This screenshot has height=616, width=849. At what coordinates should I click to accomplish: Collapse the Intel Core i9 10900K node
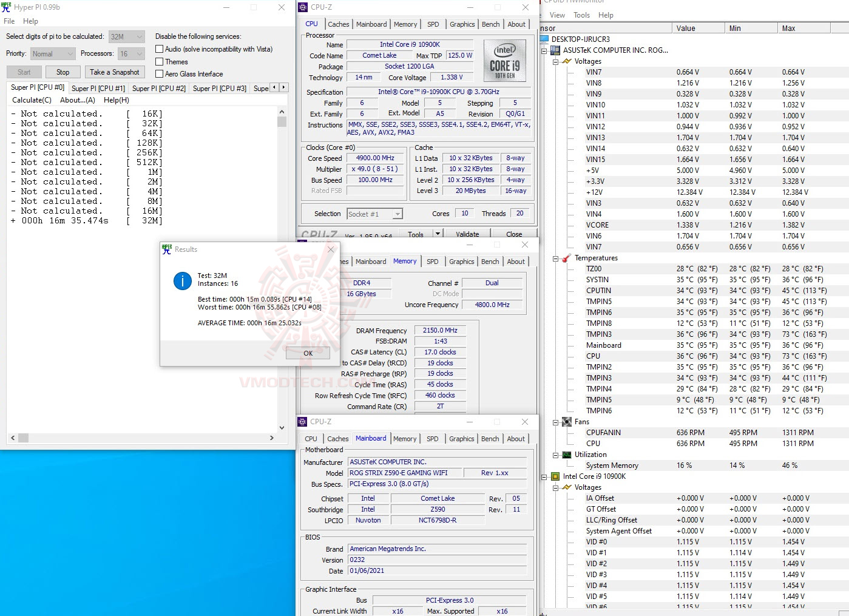544,476
